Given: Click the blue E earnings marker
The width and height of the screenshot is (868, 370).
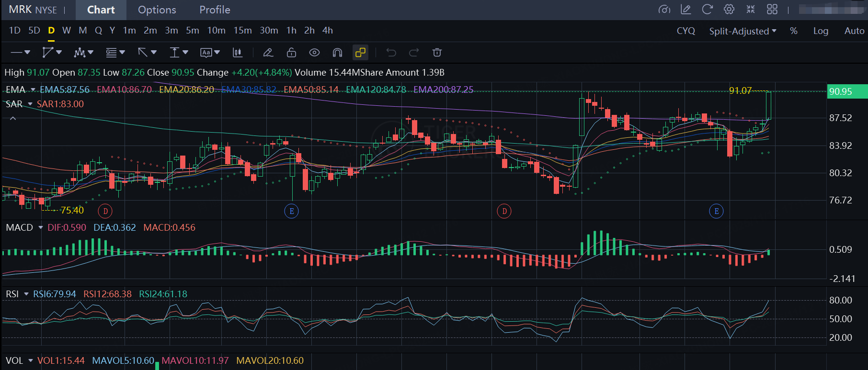Looking at the screenshot, I should coord(291,211).
